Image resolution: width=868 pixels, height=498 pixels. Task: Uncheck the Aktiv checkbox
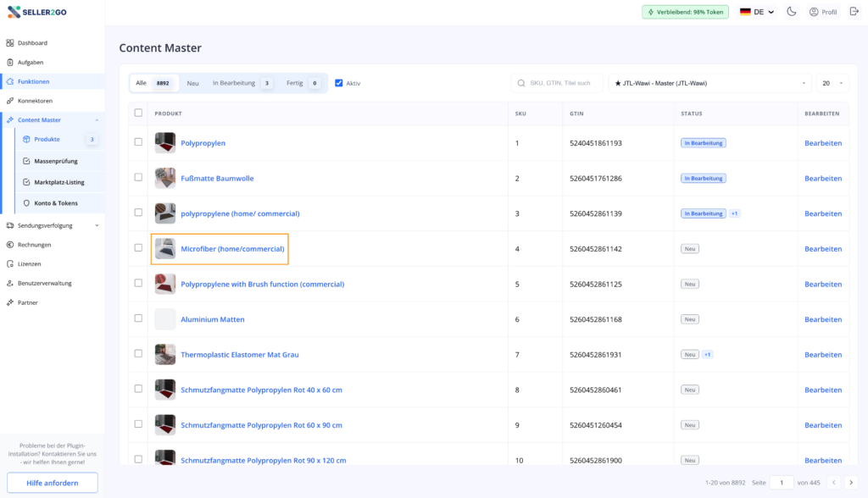click(339, 83)
